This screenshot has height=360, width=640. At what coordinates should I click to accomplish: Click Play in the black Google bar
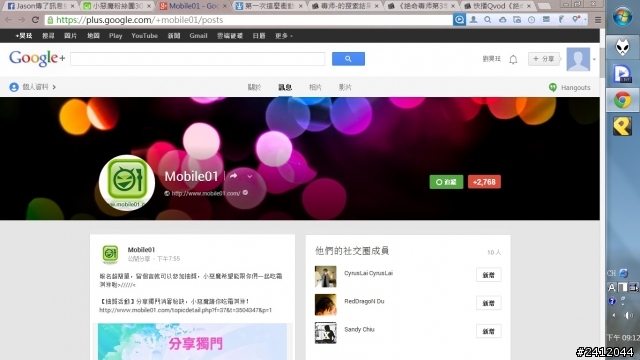point(116,36)
